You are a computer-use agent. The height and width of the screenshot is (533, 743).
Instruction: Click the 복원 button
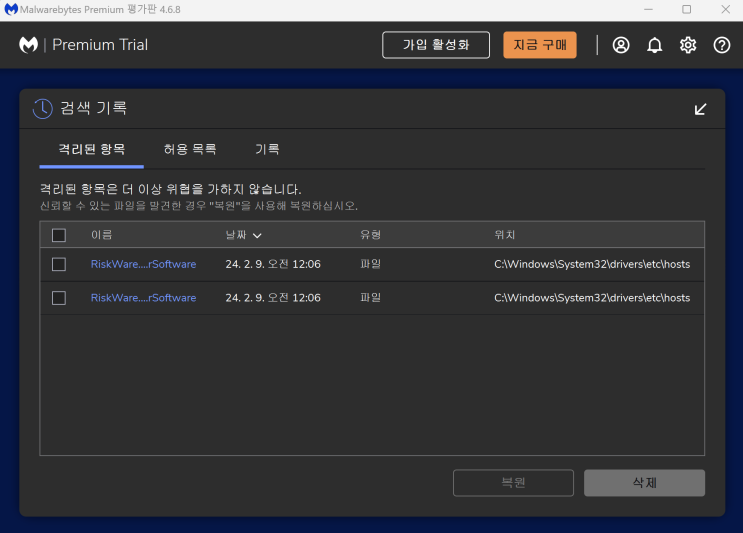click(x=513, y=483)
